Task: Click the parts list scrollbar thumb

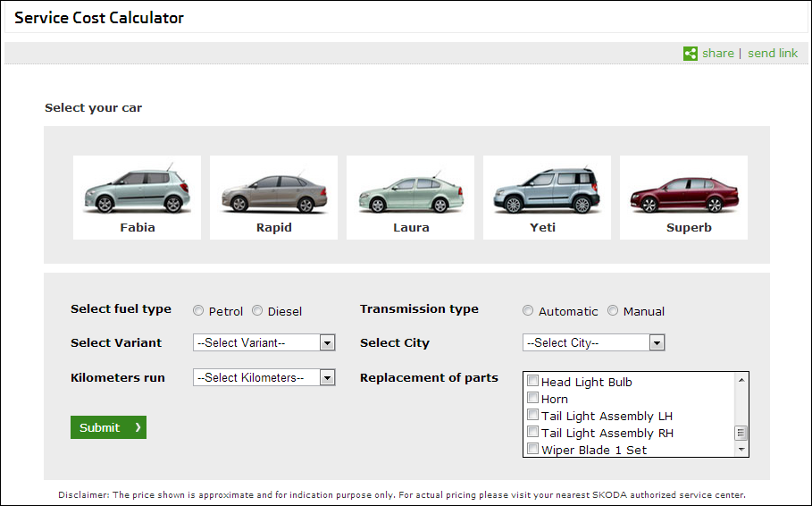Action: pyautogui.click(x=741, y=433)
